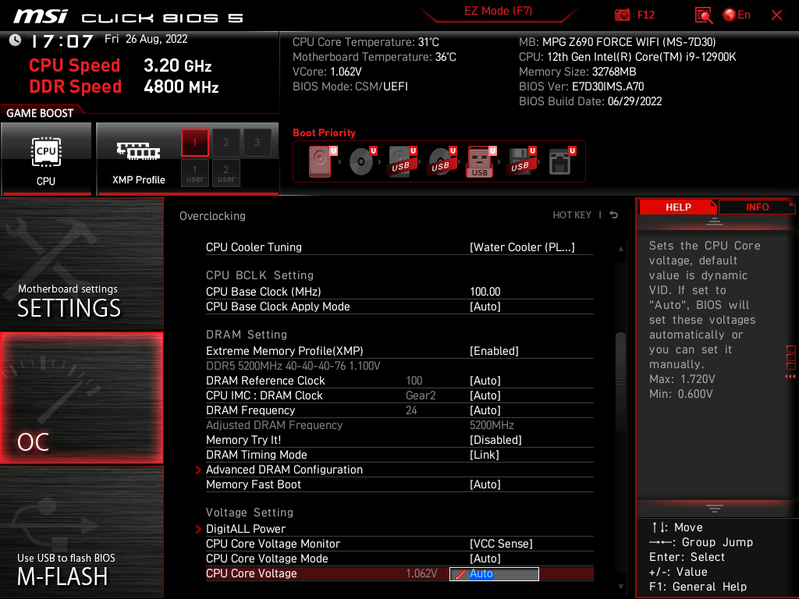Click the back arrow next to HOT KEY

(x=614, y=215)
